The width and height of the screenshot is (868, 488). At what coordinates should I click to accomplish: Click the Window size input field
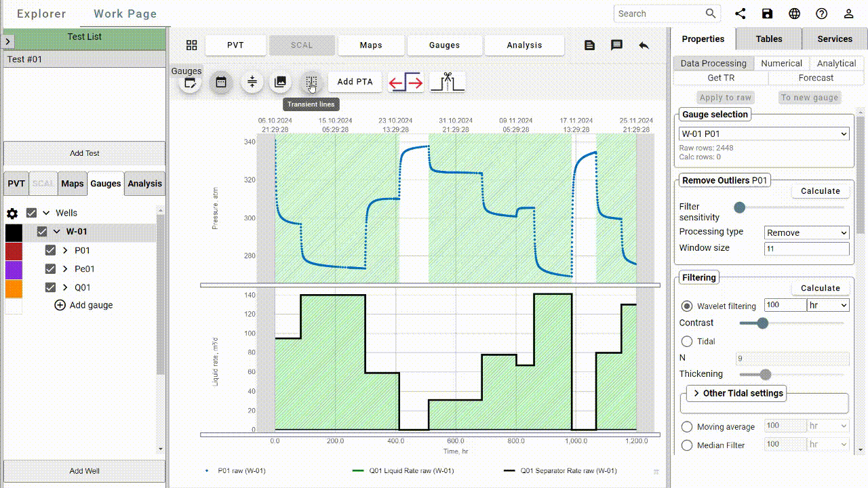coord(806,249)
